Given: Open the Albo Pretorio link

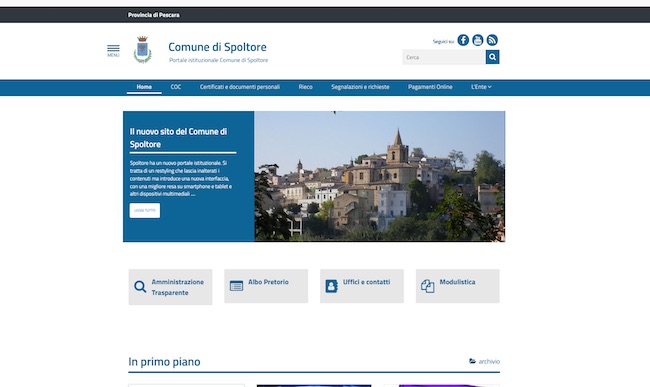Looking at the screenshot, I should (x=268, y=282).
